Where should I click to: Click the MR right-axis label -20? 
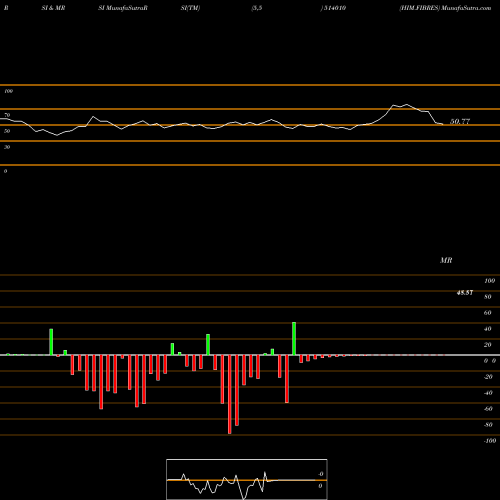pos(488,377)
